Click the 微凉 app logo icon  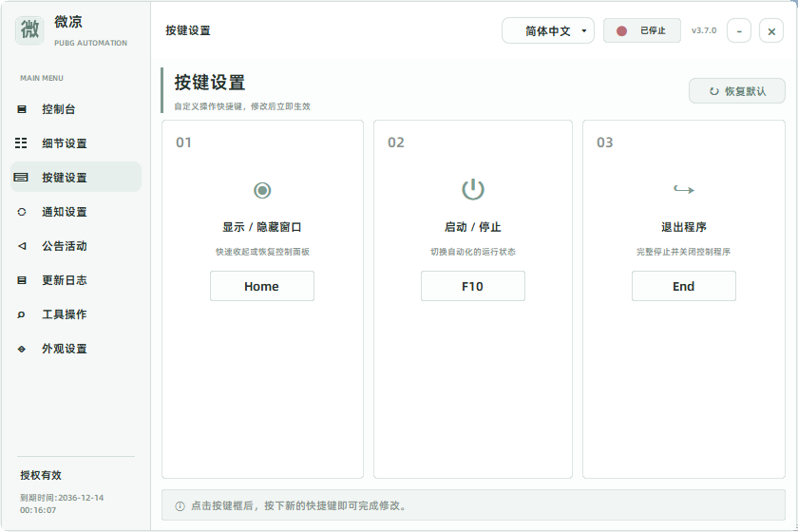click(29, 30)
